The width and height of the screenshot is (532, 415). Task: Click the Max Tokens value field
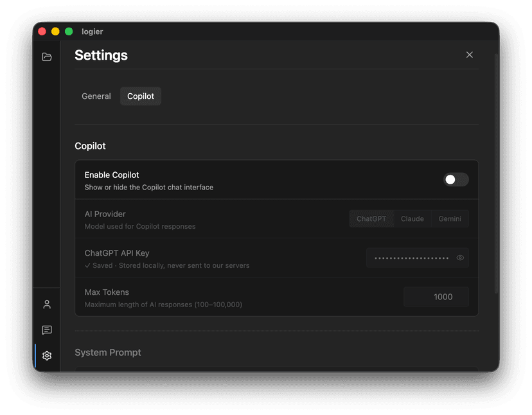tap(436, 297)
